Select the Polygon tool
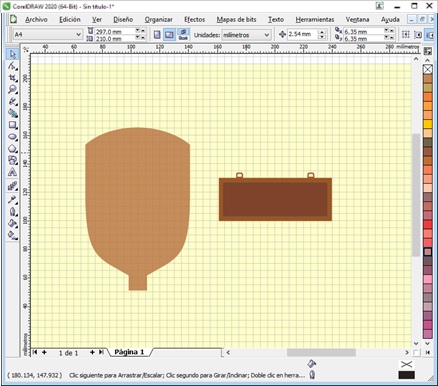The width and height of the screenshot is (438, 386). (12, 148)
